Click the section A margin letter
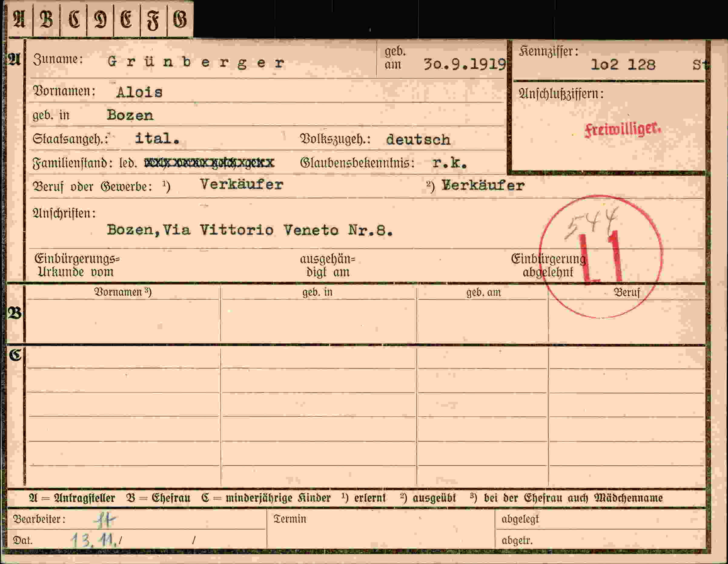The height and width of the screenshot is (564, 728). pos(14,59)
